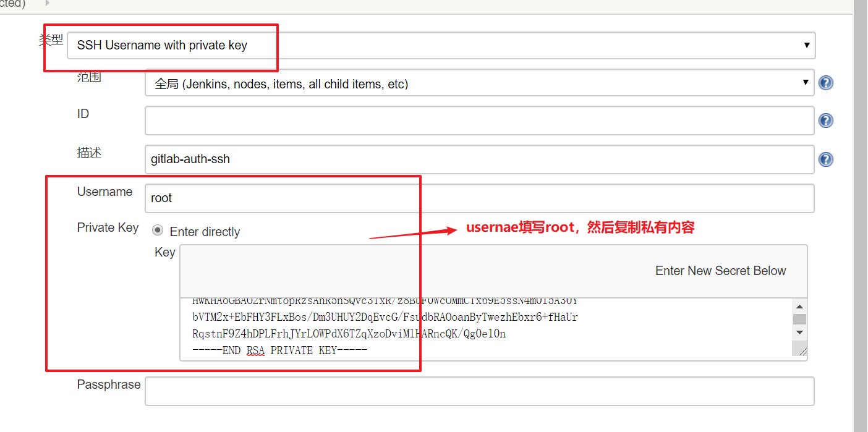Click the "-----END RSA PRIVATE KEY-----" line
Image resolution: width=868 pixels, height=432 pixels.
279,350
